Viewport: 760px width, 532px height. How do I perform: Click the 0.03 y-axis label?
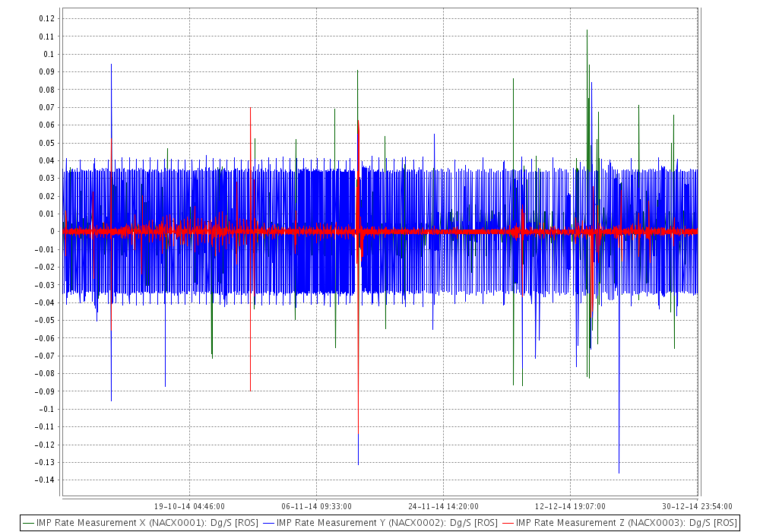pyautogui.click(x=47, y=179)
